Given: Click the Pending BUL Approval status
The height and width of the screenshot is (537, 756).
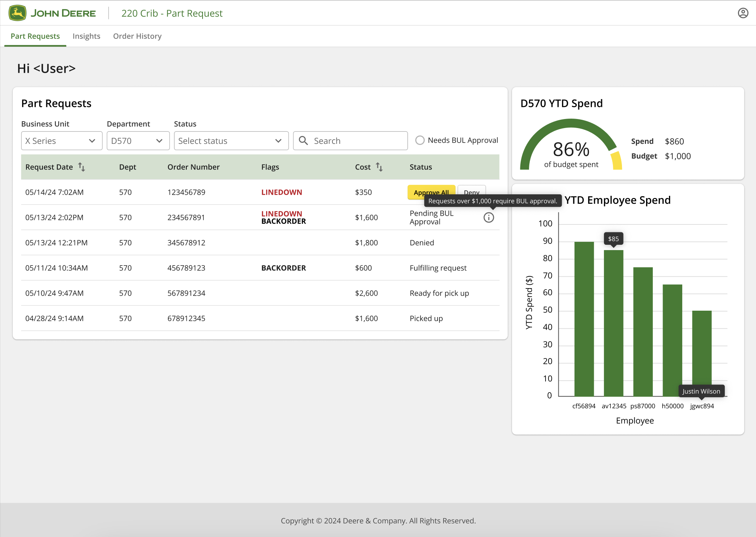Looking at the screenshot, I should (431, 217).
